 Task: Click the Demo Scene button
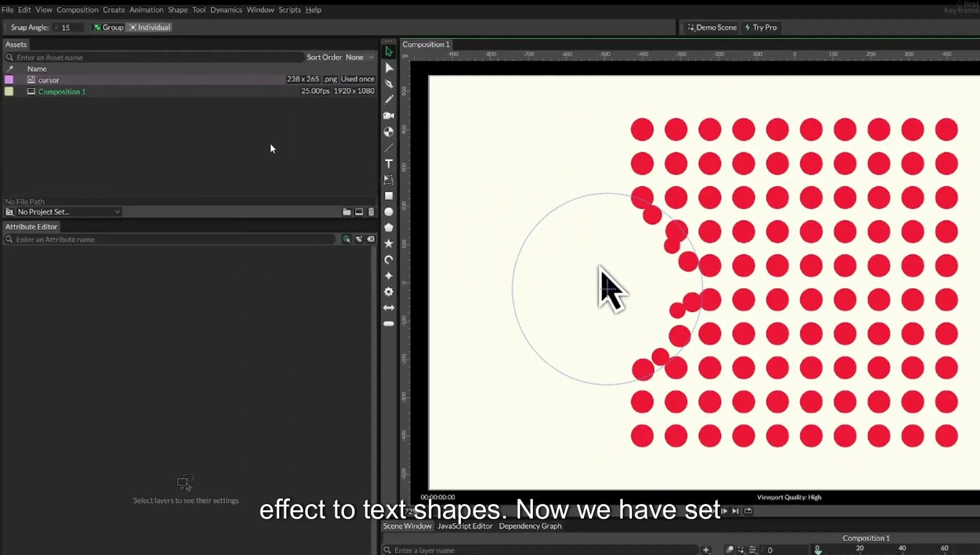point(712,28)
